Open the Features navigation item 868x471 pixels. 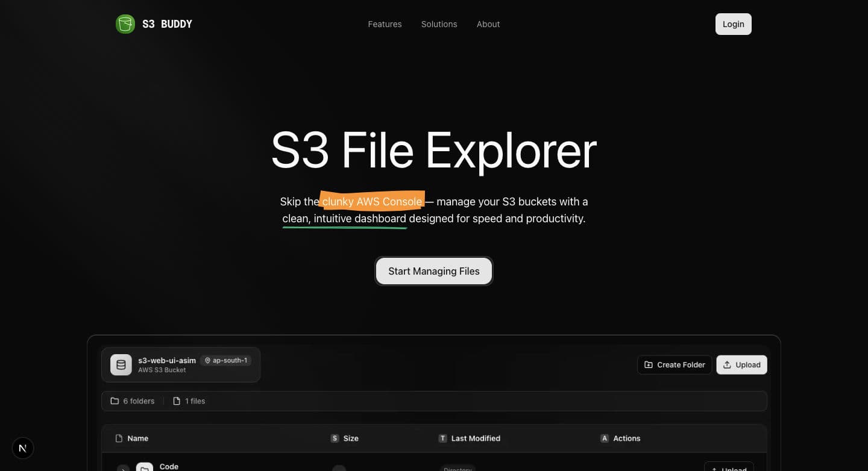(x=385, y=24)
